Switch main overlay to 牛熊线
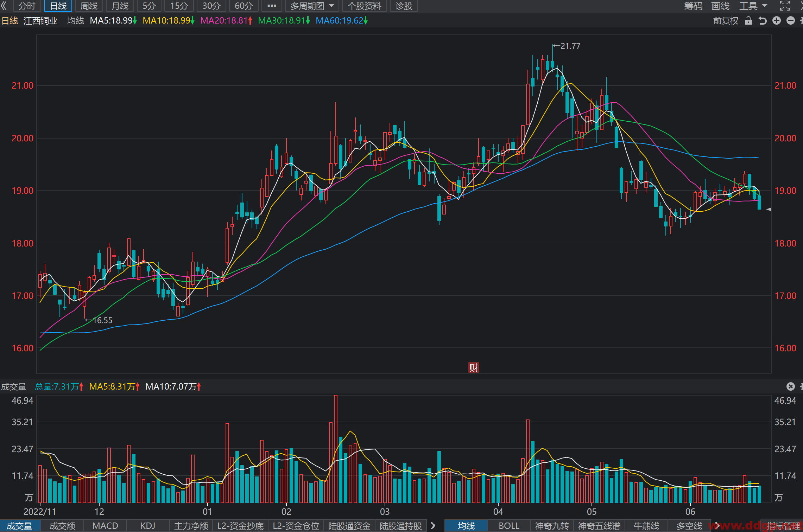803x532 pixels. [646, 526]
